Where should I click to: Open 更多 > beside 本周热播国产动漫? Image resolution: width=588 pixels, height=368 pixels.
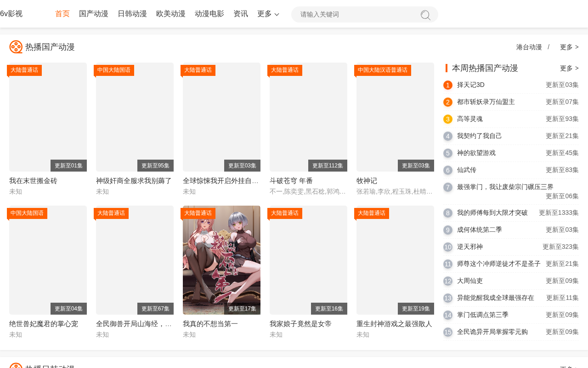click(569, 68)
